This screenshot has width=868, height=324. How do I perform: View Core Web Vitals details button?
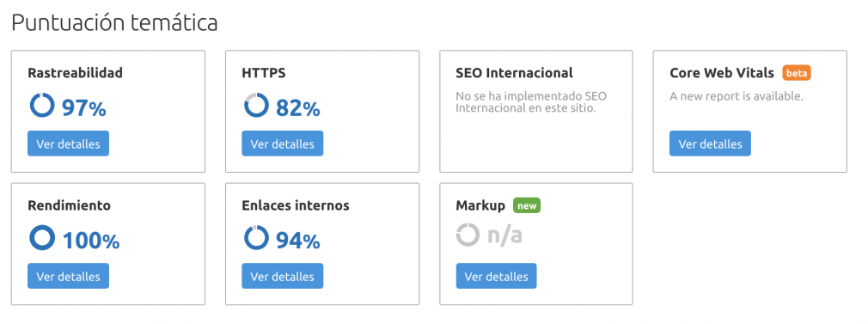[710, 144]
